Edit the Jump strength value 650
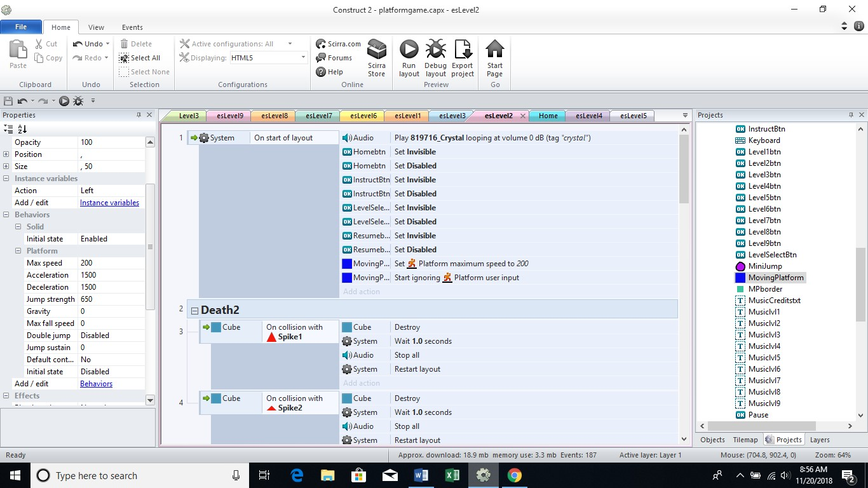The height and width of the screenshot is (488, 868). 111,299
